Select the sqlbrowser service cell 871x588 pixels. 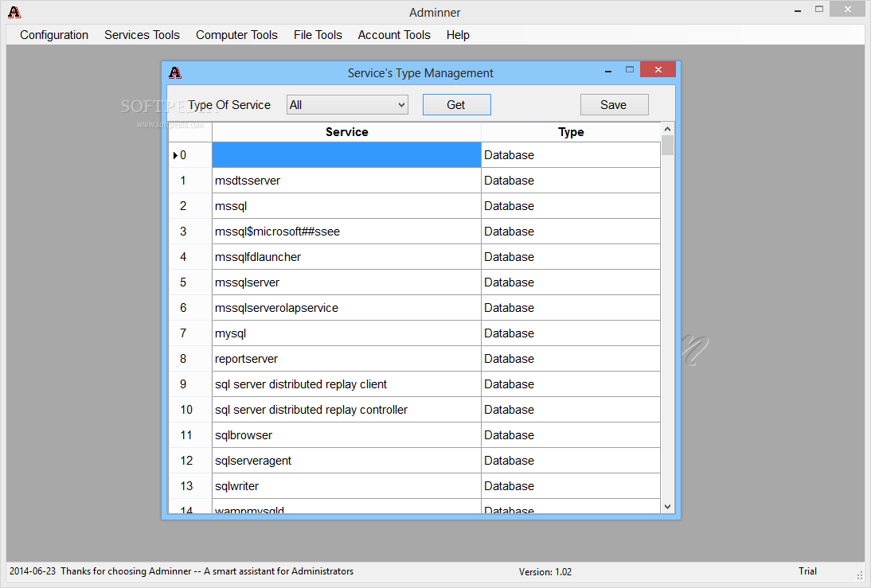[346, 435]
